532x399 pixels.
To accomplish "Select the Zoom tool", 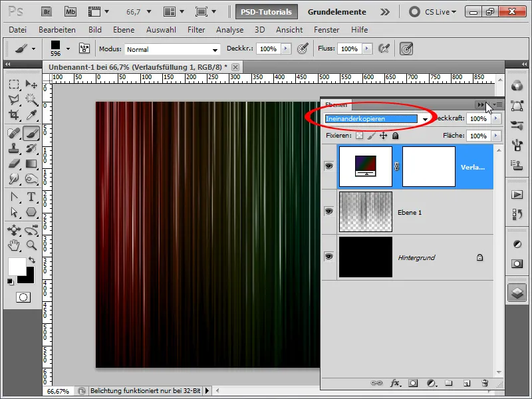I will pyautogui.click(x=31, y=245).
